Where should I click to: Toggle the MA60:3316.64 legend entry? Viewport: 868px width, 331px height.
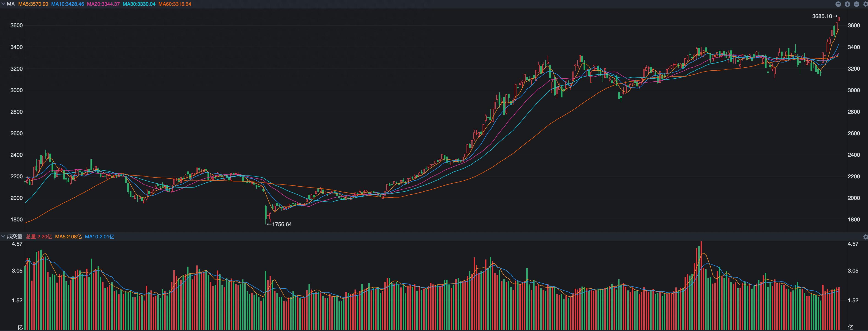(175, 4)
